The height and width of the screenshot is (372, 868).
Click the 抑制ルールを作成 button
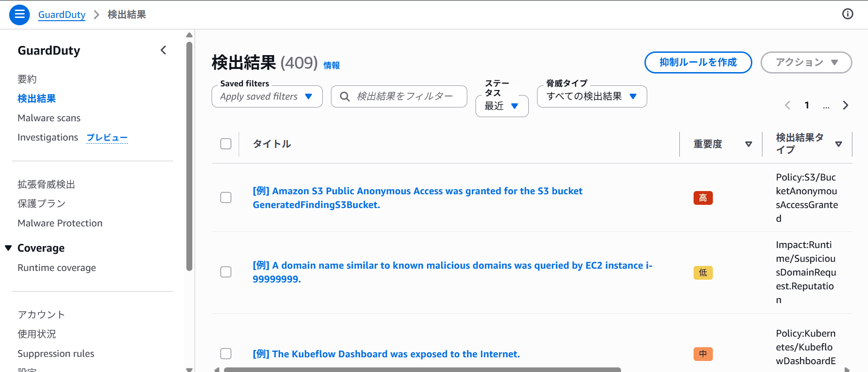click(x=698, y=62)
